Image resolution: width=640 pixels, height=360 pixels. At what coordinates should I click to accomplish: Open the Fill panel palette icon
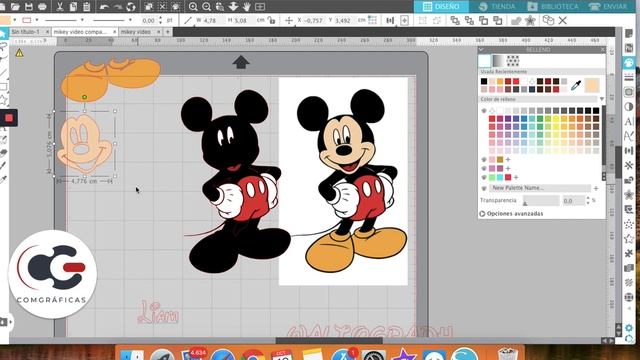629,62
